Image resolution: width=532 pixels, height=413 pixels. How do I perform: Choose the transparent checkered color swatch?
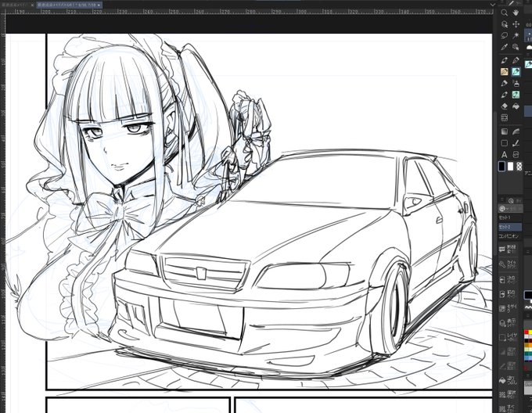coord(519,167)
